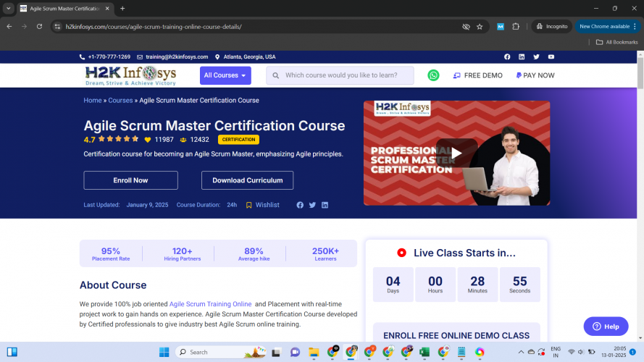This screenshot has width=644, height=362.
Task: Click H2K Infosys logo
Action: (x=130, y=75)
